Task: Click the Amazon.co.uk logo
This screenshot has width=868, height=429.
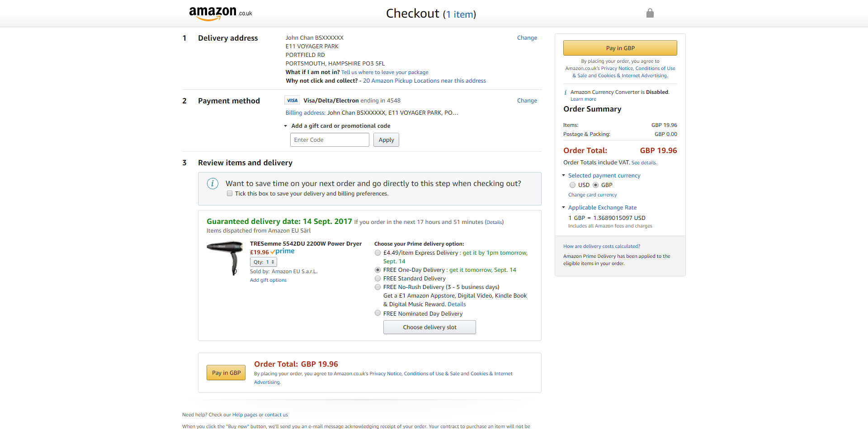Action: [x=220, y=13]
